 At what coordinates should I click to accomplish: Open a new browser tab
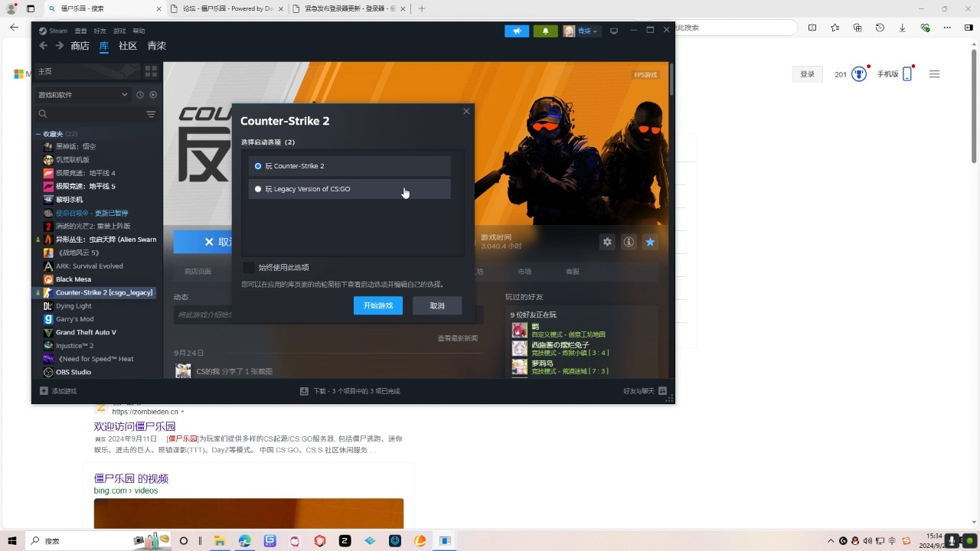click(421, 8)
